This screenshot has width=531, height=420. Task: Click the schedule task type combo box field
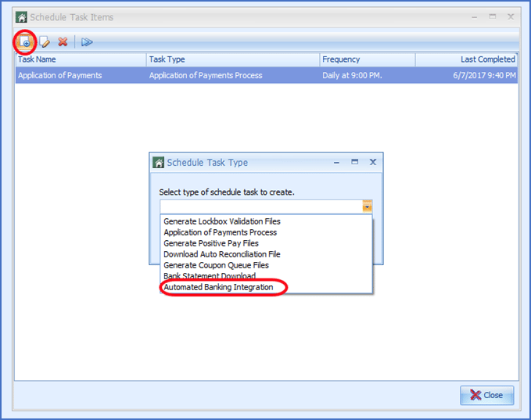(x=266, y=206)
